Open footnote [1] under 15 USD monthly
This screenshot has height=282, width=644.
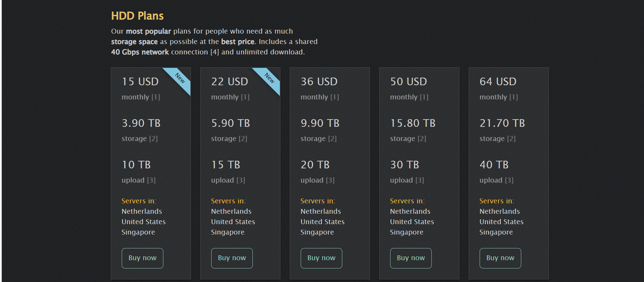coord(156,97)
